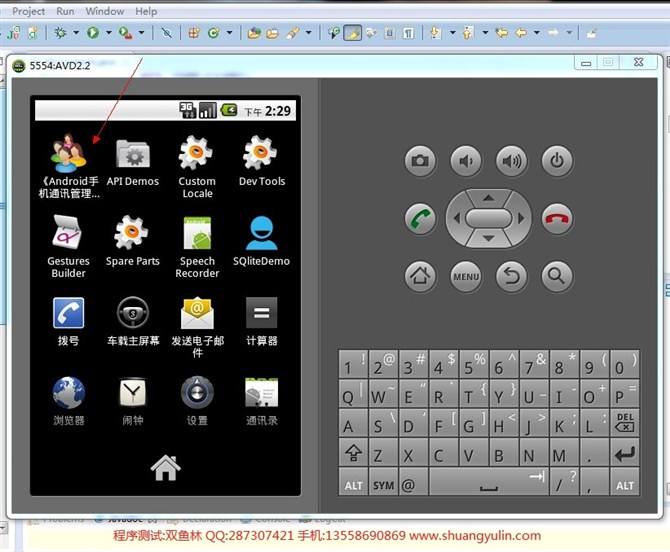Open the Run menu

click(x=65, y=11)
